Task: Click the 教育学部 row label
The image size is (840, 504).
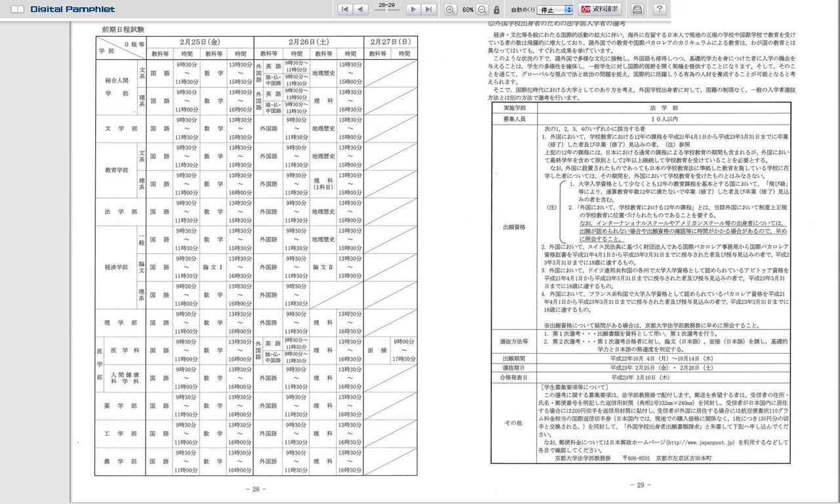Action: [x=116, y=170]
